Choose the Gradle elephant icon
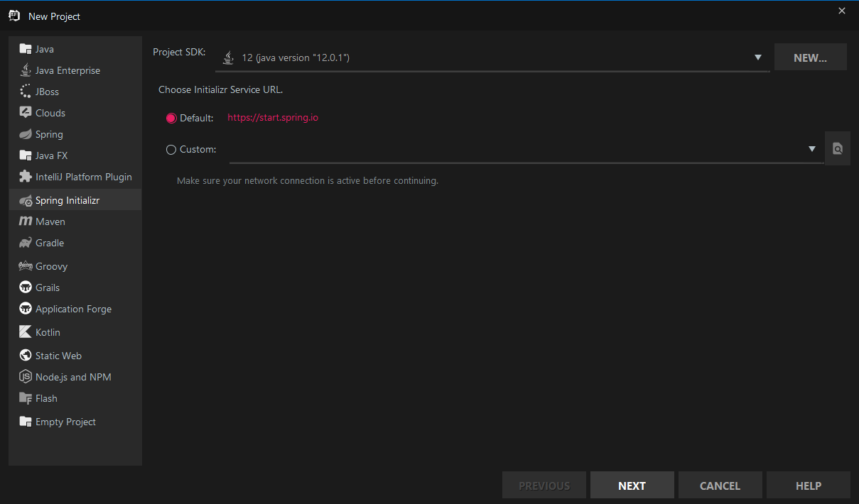 [26, 243]
